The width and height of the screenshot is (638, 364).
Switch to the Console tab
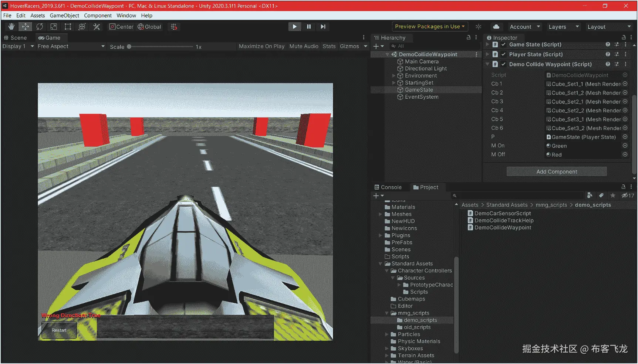click(388, 187)
